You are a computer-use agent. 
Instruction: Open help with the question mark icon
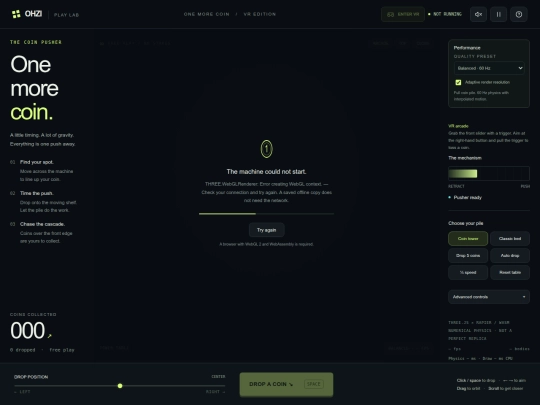point(519,14)
